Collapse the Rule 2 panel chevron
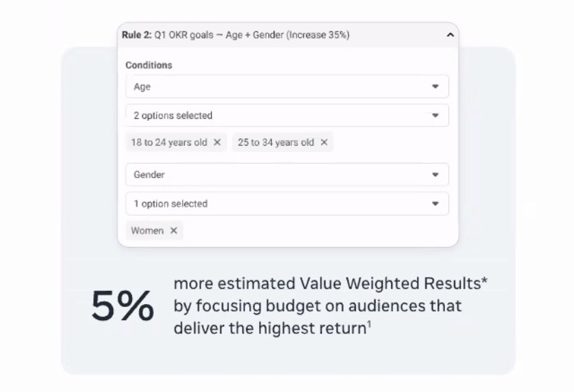The width and height of the screenshot is (574, 392). pos(450,35)
